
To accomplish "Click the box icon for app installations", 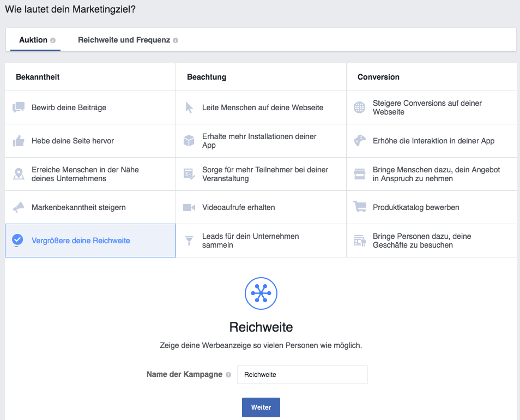I will pyautogui.click(x=189, y=141).
